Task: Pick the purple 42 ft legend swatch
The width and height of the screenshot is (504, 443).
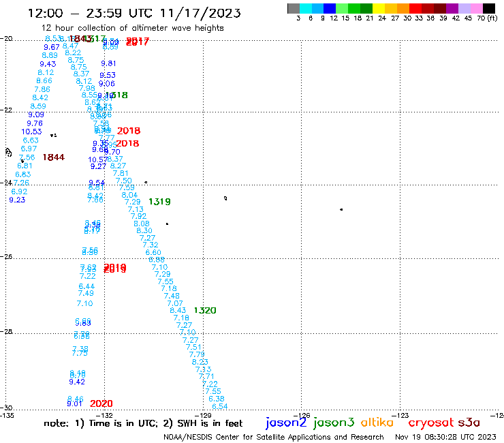Action: pyautogui.click(x=452, y=8)
